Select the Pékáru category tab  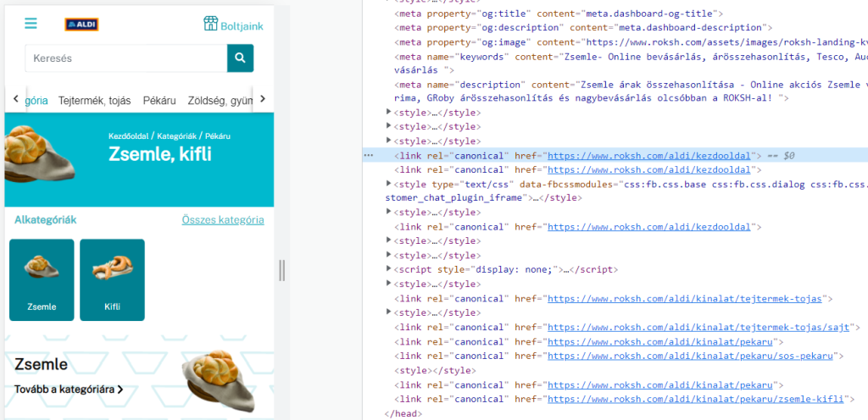[159, 101]
